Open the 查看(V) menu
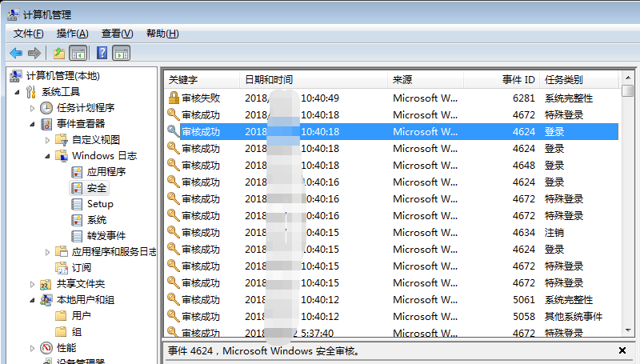 point(117,33)
